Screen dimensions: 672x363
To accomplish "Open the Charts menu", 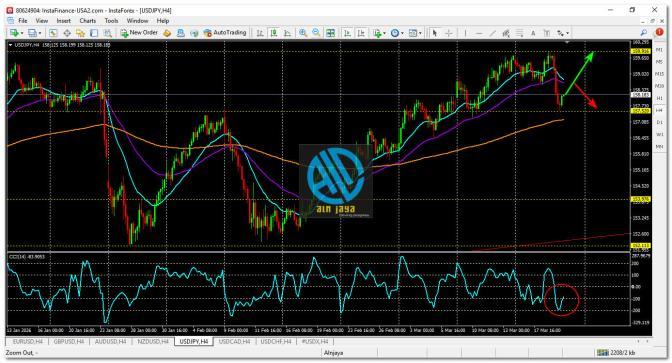I will pos(87,21).
